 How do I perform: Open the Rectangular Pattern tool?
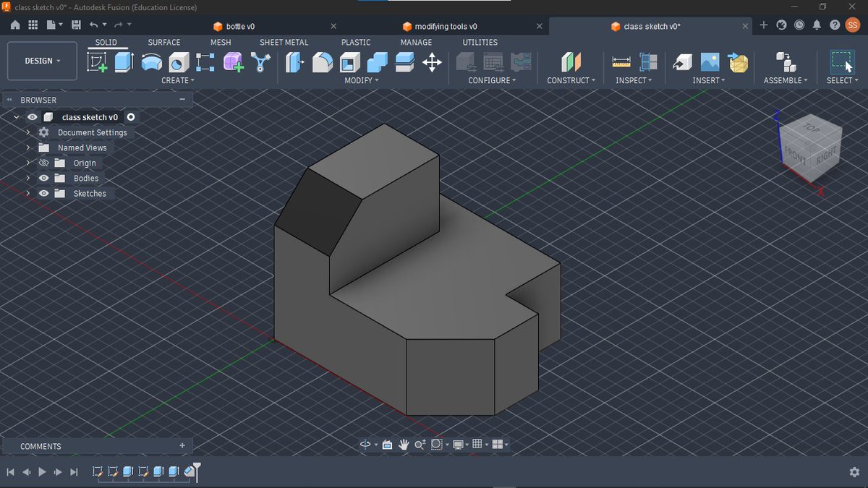point(205,62)
